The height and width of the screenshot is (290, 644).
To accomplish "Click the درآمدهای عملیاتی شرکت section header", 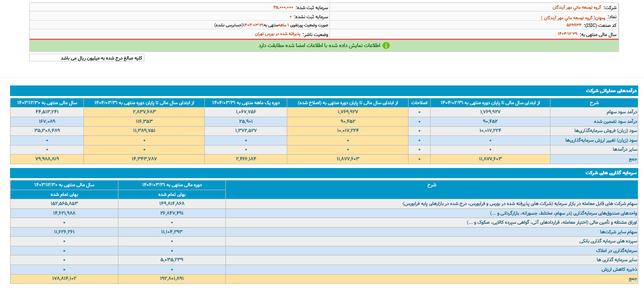I will (x=612, y=91).
